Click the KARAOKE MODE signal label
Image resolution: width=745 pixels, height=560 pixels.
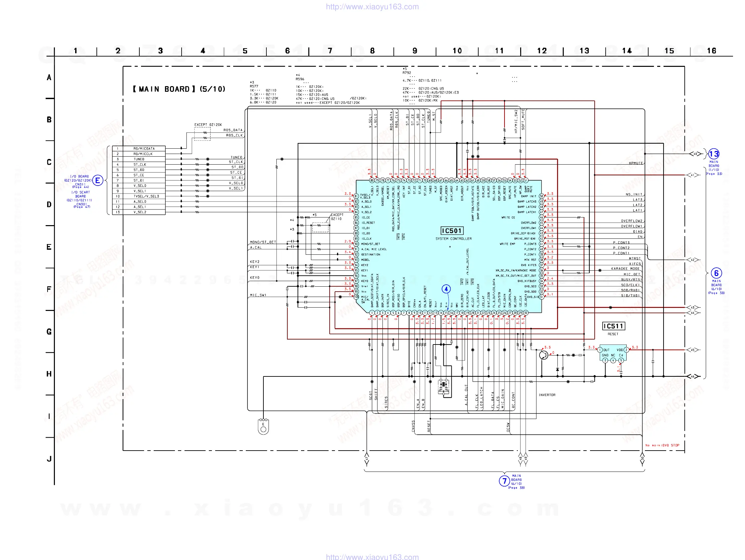[x=625, y=269]
